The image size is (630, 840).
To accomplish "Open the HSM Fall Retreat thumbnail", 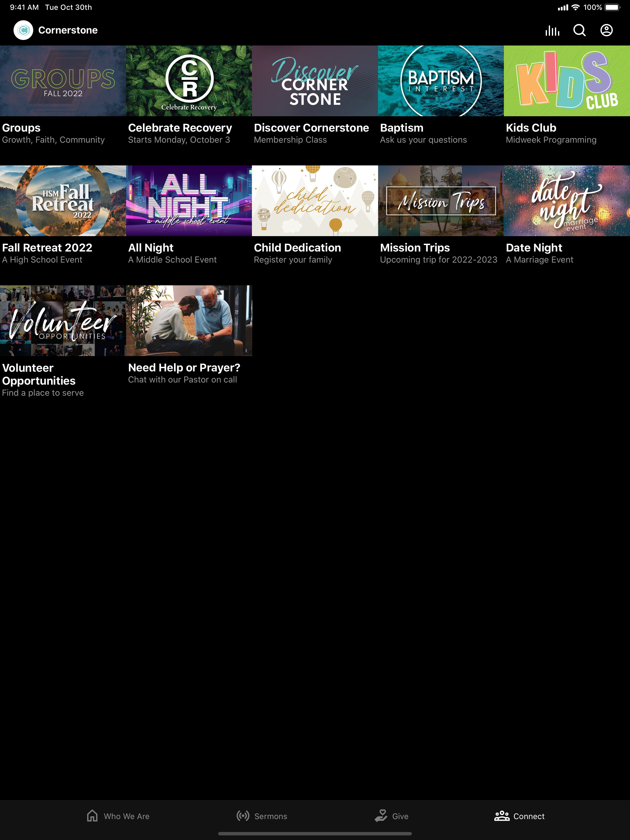I will [63, 201].
